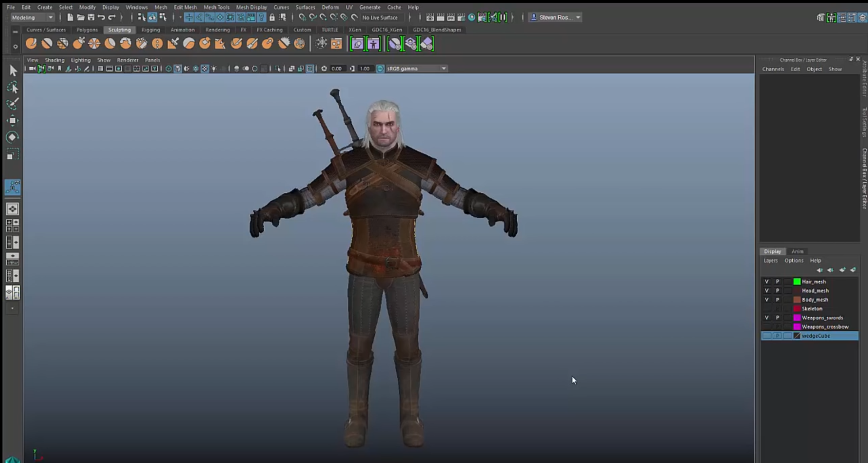Select the Head_mesh layer name
The height and width of the screenshot is (463, 868).
pos(815,291)
